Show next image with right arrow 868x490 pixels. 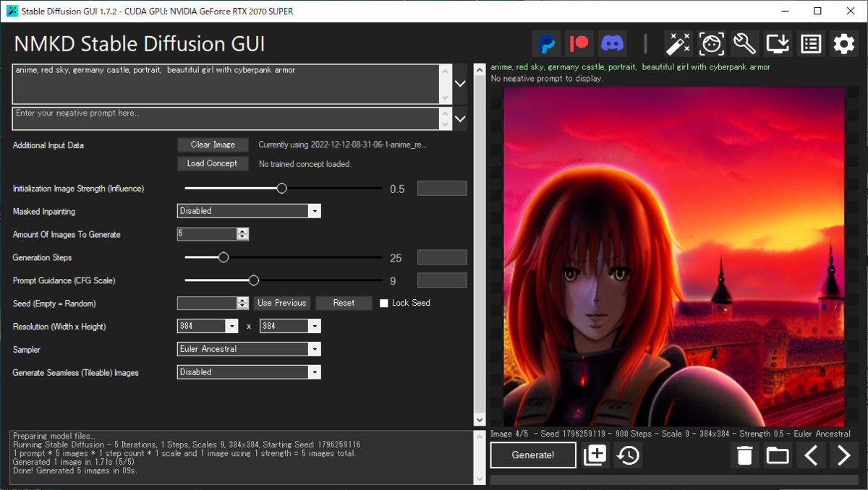[843, 455]
